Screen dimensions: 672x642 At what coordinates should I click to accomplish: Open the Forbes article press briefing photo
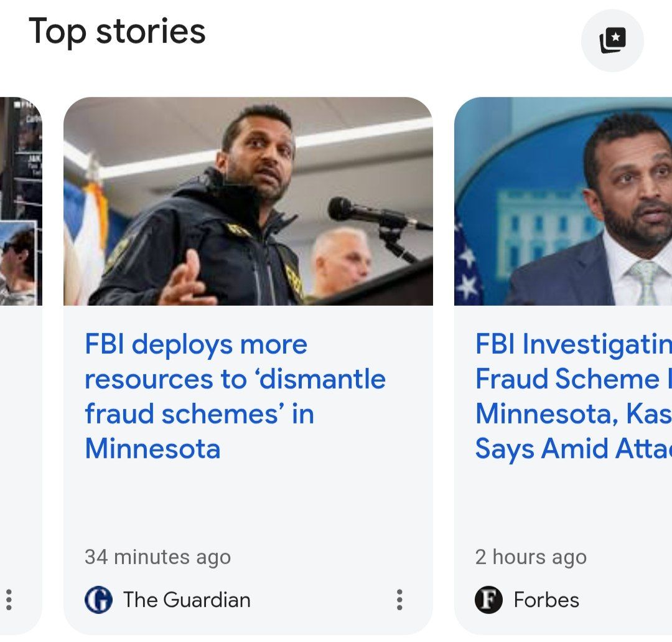click(563, 201)
